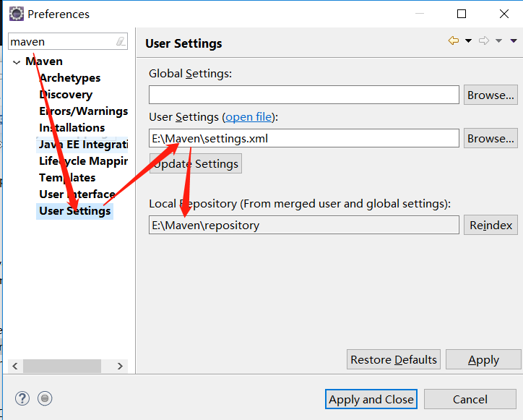Go back using the yellow back arrow
The width and height of the screenshot is (523, 420).
(x=454, y=40)
